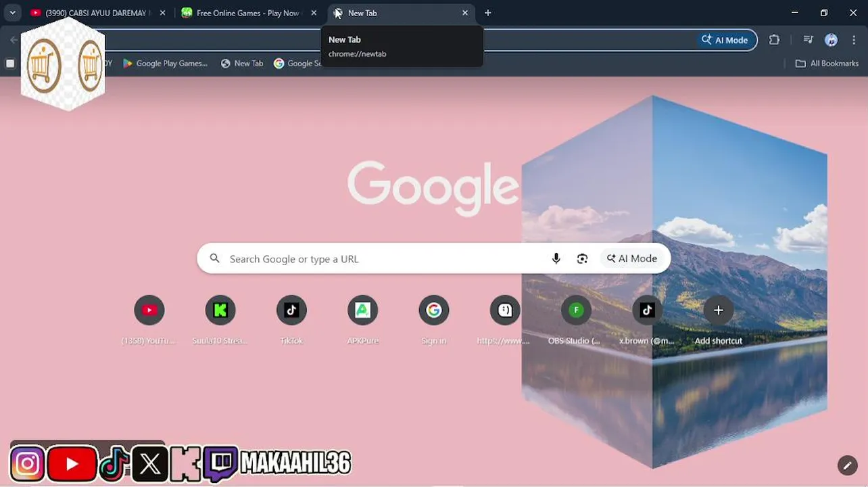Open the New Tab bookmark
868x487 pixels.
pyautogui.click(x=242, y=64)
